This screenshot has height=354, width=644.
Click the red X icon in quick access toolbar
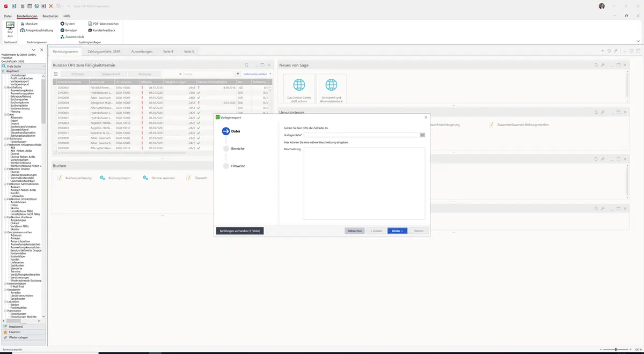[x=51, y=6]
